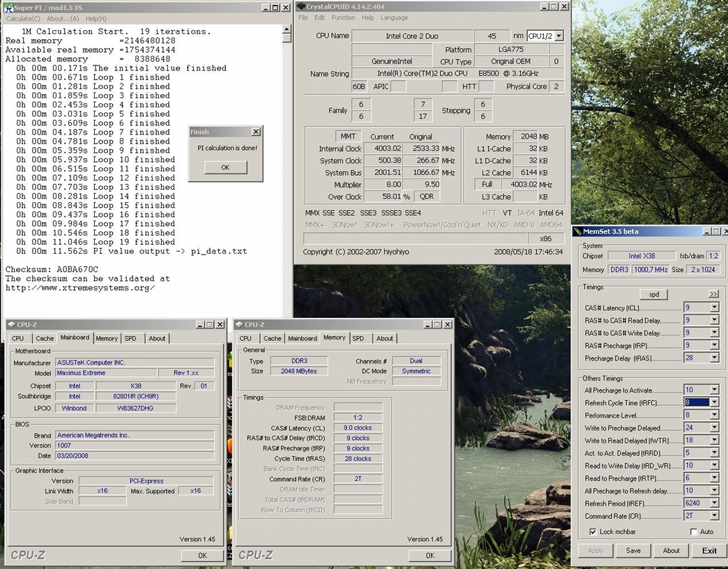This screenshot has width=728, height=569.
Task: Click Super PI scrollbar up arrow
Action: point(287,30)
